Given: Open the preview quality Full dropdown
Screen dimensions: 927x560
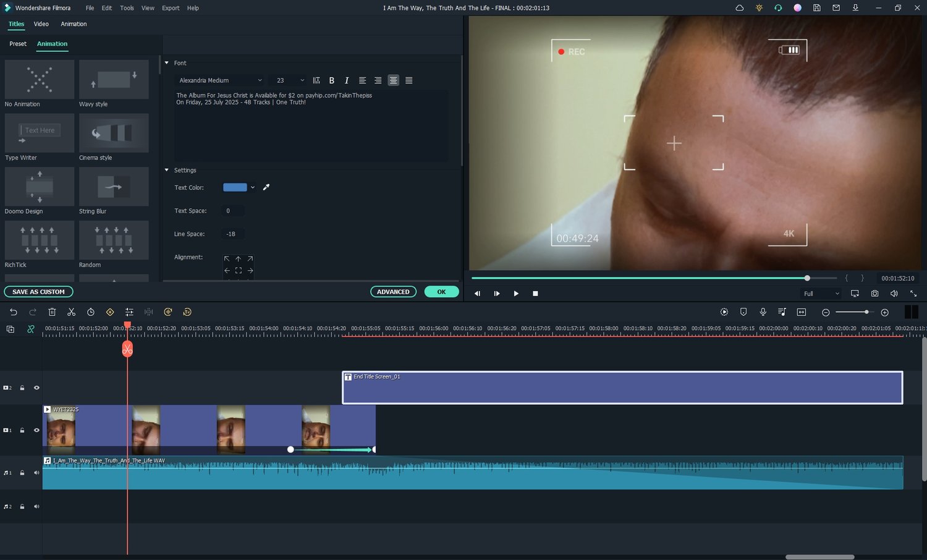Looking at the screenshot, I should pos(821,294).
